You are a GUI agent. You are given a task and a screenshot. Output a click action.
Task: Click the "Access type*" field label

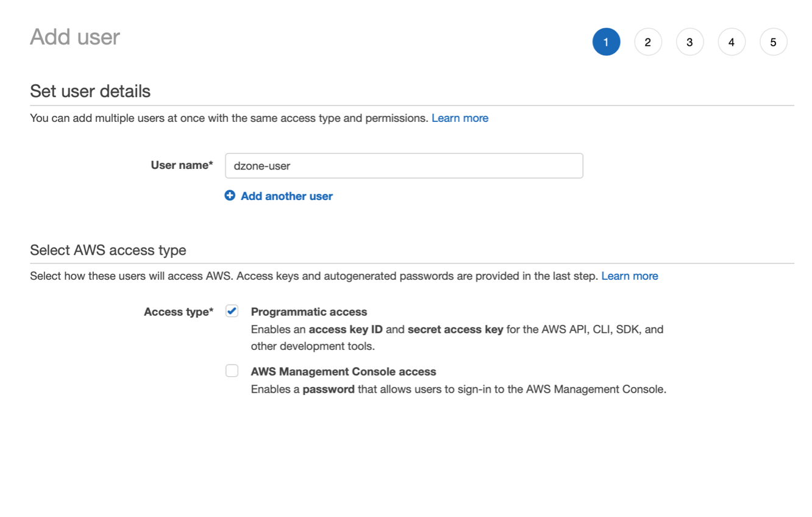(x=178, y=312)
